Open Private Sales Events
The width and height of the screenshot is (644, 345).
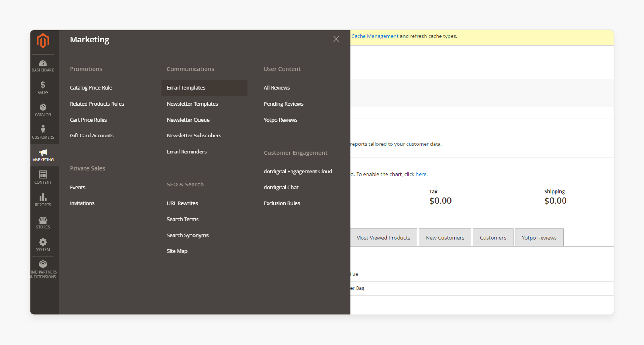click(x=77, y=187)
